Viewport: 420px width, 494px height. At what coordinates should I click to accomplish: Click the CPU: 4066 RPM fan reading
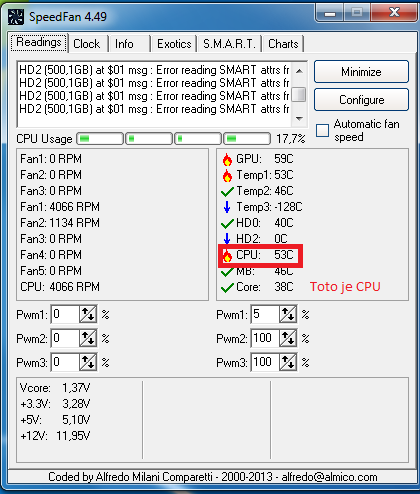point(60,287)
